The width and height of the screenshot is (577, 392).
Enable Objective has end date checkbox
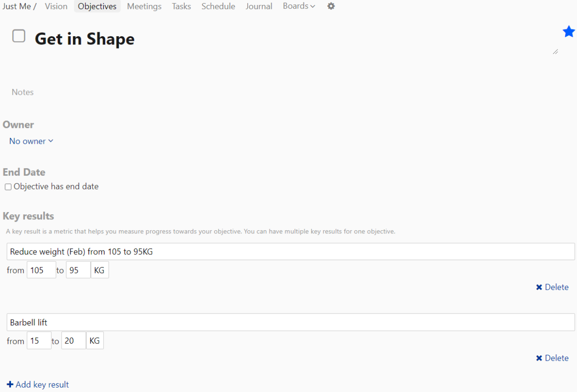coord(8,187)
